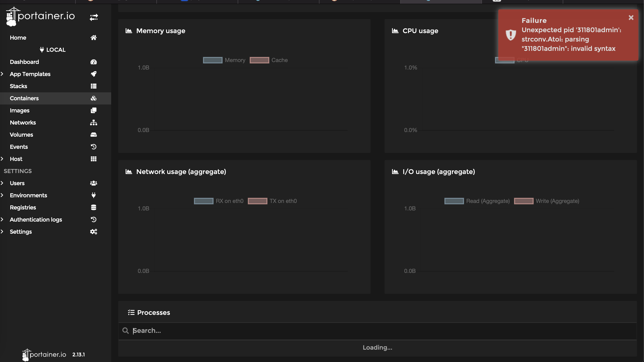The image size is (644, 362).
Task: Click the portainer.io logo
Action: [x=39, y=16]
